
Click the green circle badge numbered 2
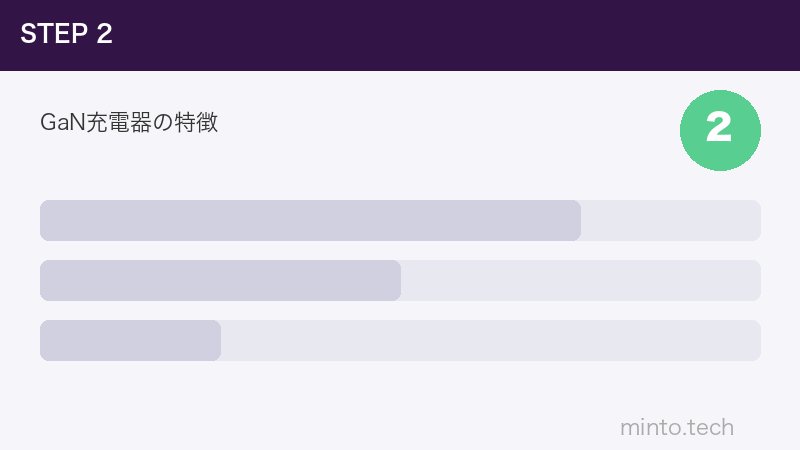pos(720,129)
